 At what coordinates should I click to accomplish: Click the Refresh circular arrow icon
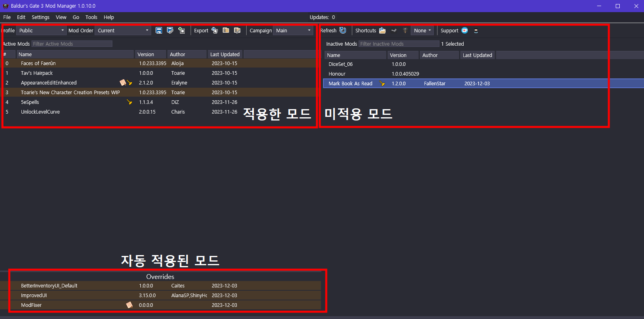pyautogui.click(x=343, y=30)
